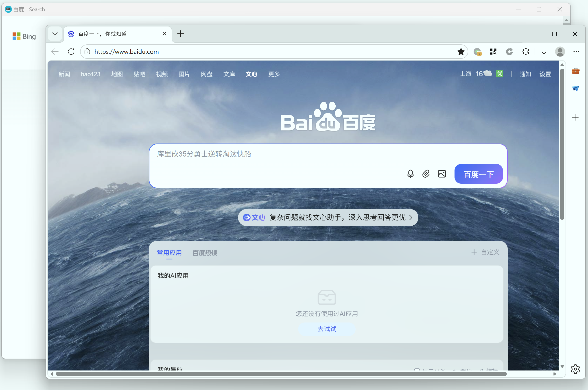This screenshot has height=390, width=588.
Task: Click the profile avatar icon
Action: click(x=560, y=52)
